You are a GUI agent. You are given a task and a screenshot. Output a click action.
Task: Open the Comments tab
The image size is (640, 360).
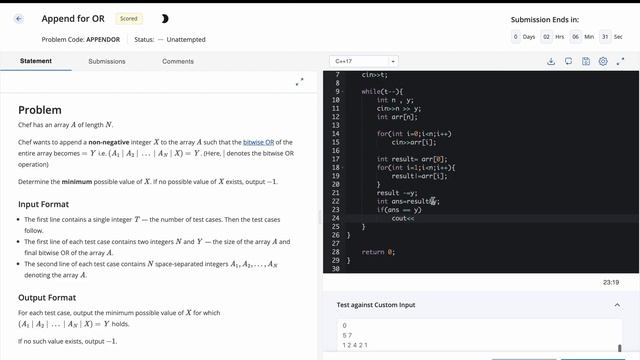coord(178,61)
